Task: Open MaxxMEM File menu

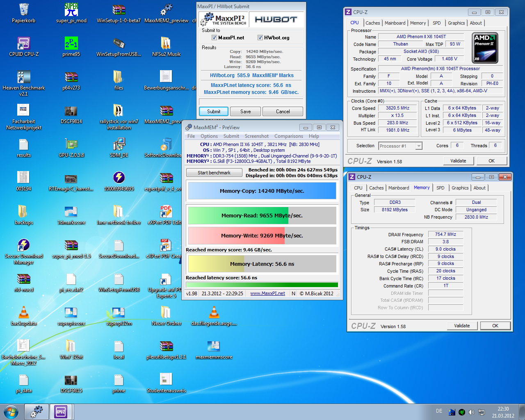Action: [191, 136]
